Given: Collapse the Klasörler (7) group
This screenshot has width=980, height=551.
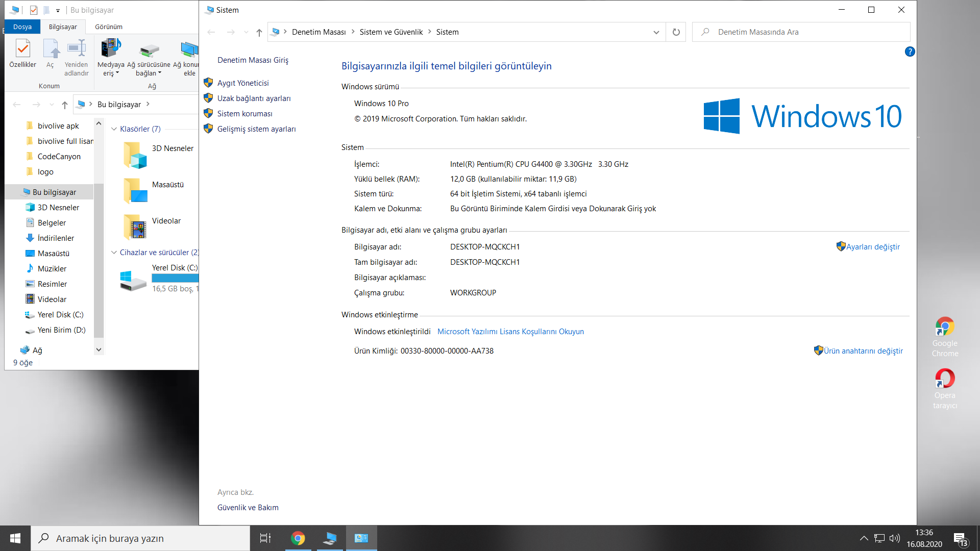Looking at the screenshot, I should click(114, 129).
